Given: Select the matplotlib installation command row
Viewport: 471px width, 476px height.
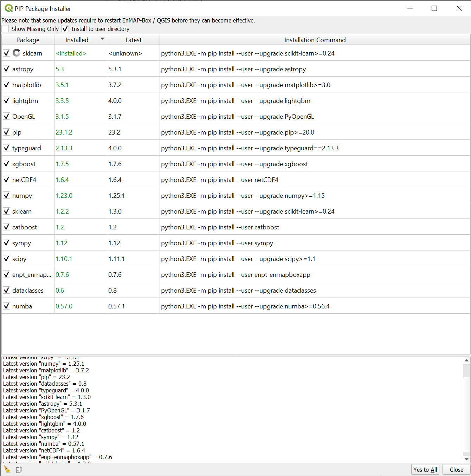Looking at the screenshot, I should 245,85.
